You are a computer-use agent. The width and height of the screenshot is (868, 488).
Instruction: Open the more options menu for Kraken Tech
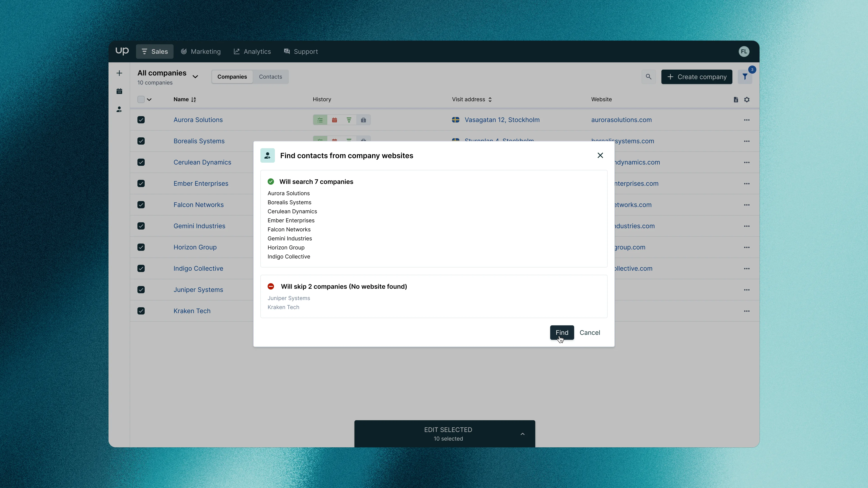[747, 311]
